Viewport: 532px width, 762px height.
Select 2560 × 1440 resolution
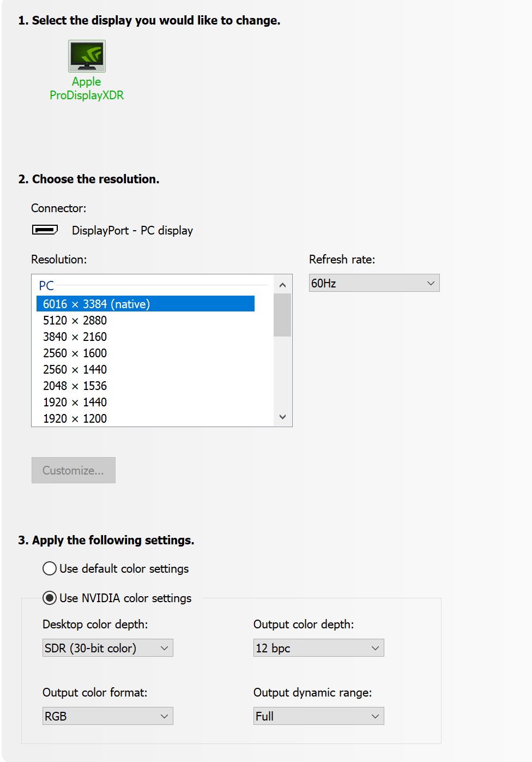pyautogui.click(x=75, y=369)
